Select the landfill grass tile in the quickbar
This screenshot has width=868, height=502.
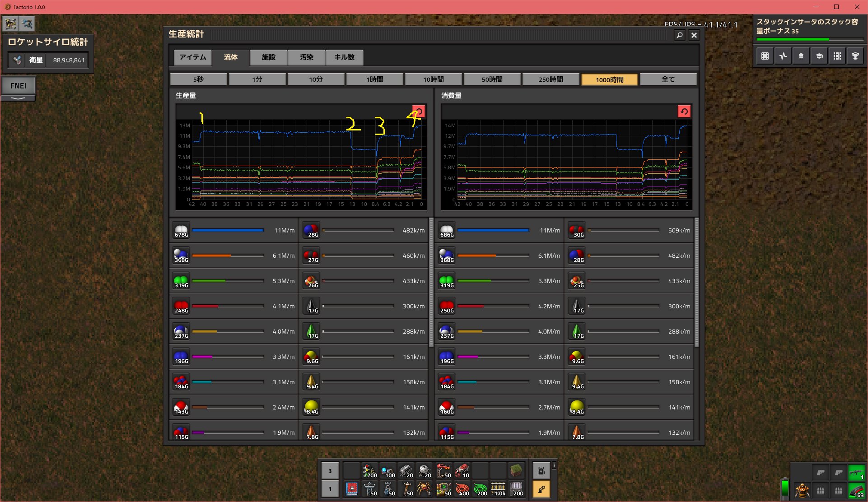tap(516, 471)
